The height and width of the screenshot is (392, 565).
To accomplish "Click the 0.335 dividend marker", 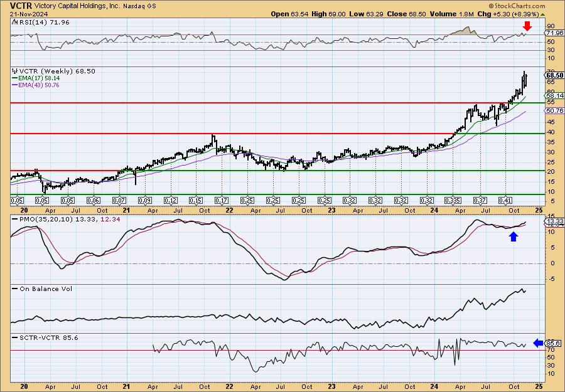I will point(453,201).
